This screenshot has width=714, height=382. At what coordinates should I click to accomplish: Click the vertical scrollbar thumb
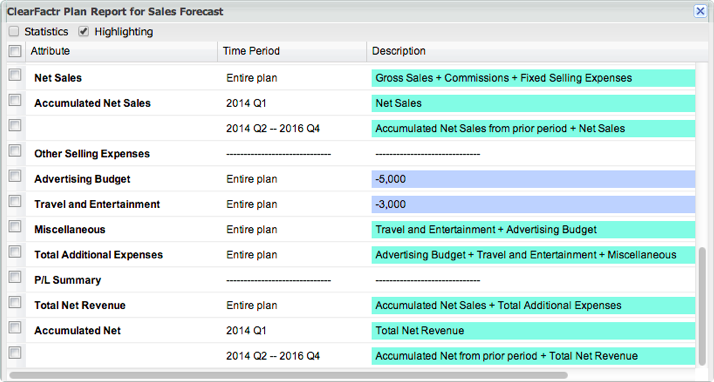click(x=703, y=306)
